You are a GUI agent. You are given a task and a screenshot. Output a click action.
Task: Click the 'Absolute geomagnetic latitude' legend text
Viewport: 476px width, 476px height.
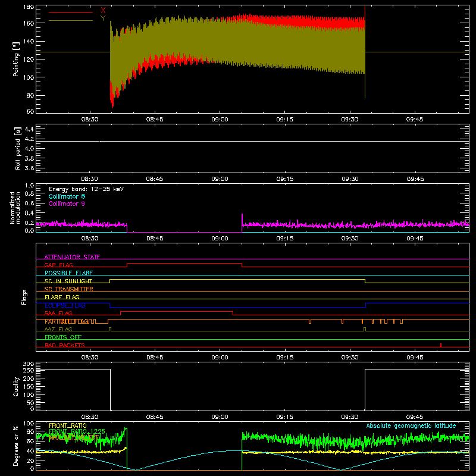pos(411,425)
